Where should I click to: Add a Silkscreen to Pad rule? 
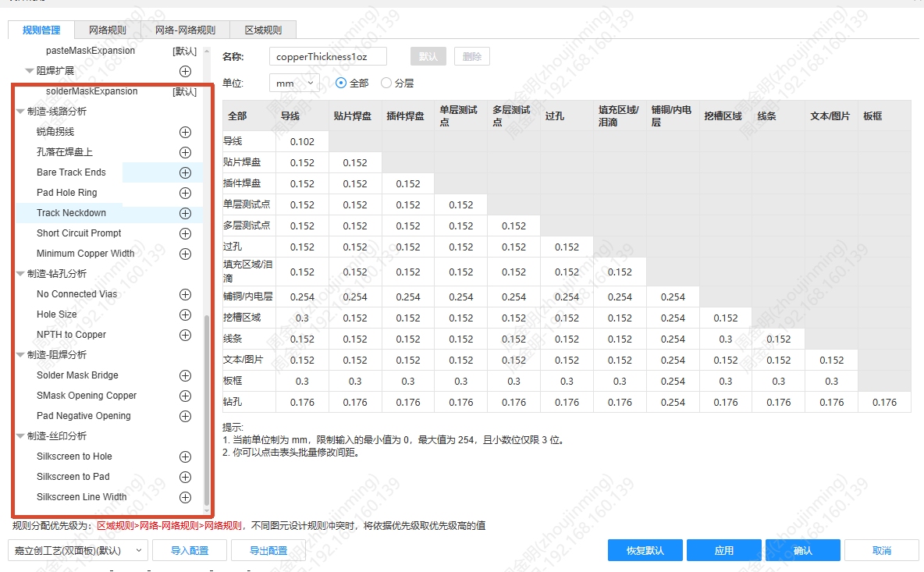[x=185, y=477]
